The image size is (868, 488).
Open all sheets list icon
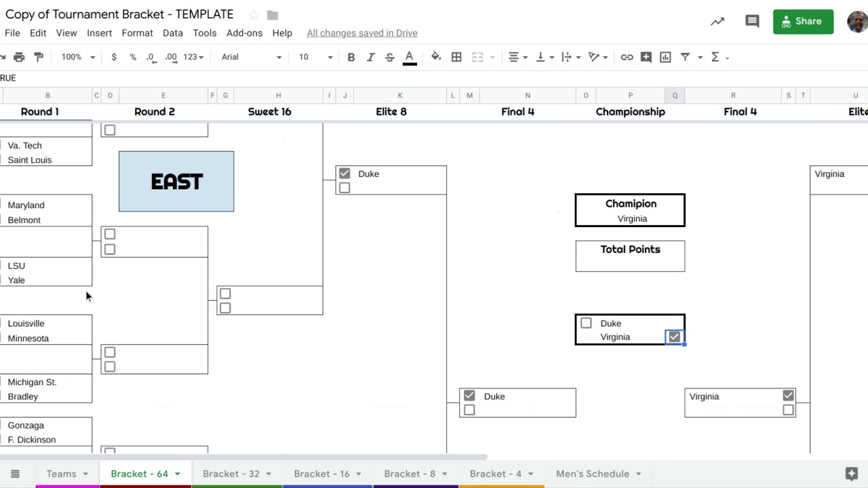coord(15,474)
